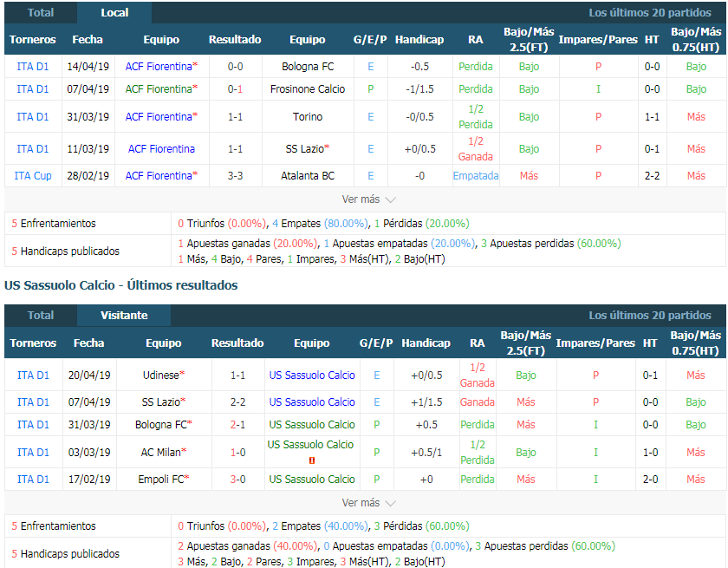
Task: Click result 3-3 in Atalanta row
Action: [236, 175]
